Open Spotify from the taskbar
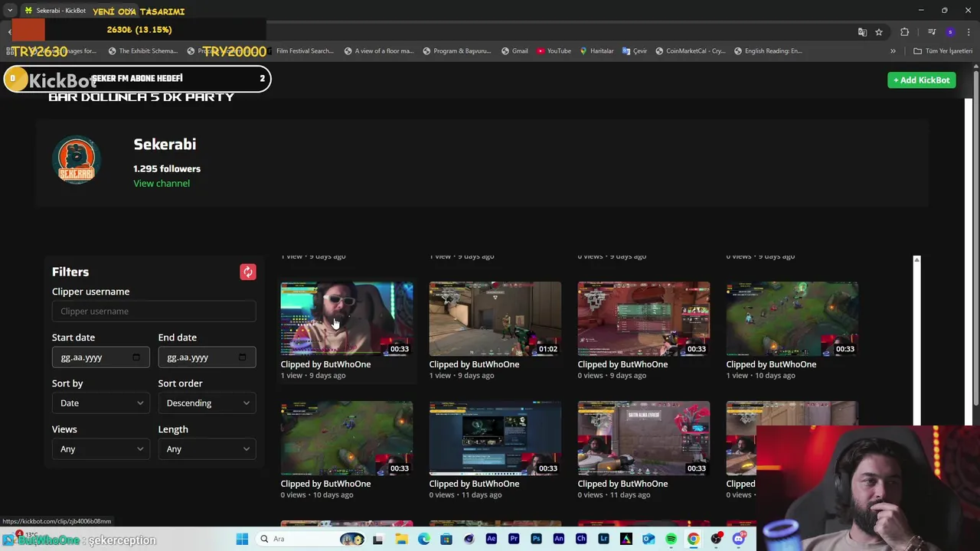 671,539
